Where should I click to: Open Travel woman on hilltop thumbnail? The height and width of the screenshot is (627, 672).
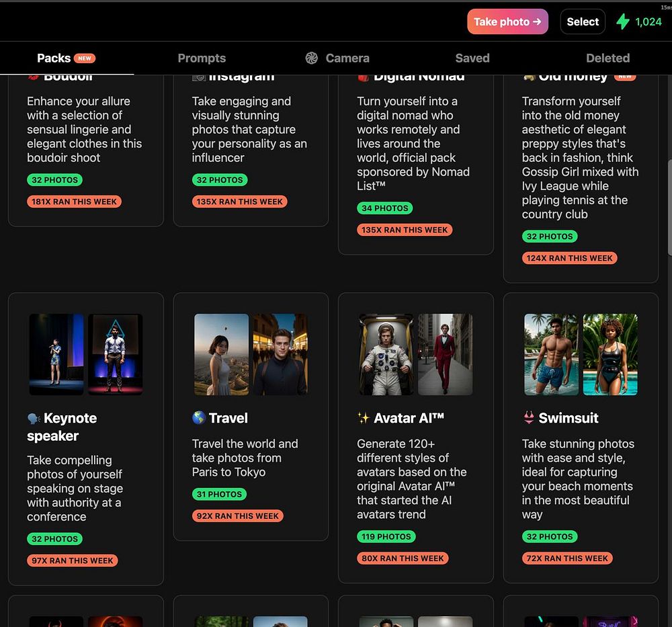coord(221,354)
